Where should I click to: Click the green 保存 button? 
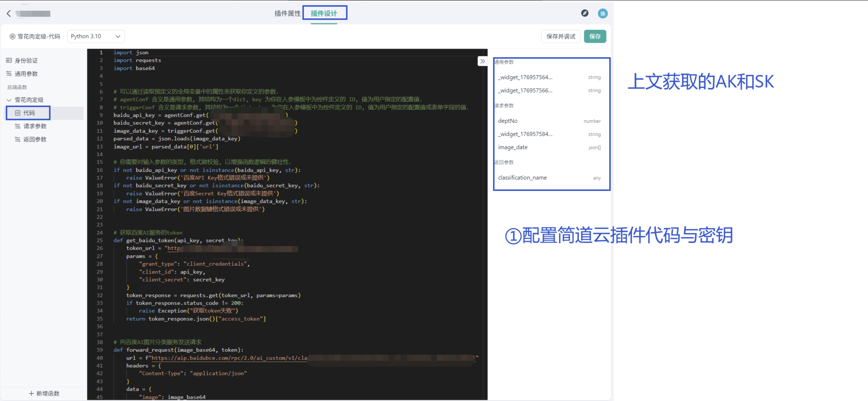(595, 36)
